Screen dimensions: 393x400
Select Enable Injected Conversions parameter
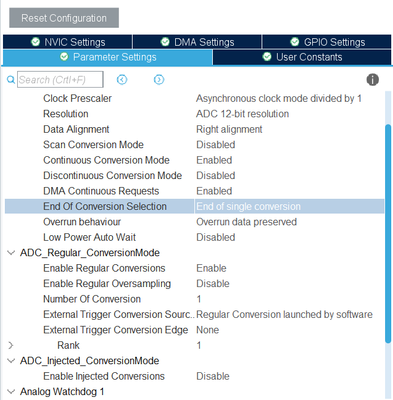click(104, 376)
